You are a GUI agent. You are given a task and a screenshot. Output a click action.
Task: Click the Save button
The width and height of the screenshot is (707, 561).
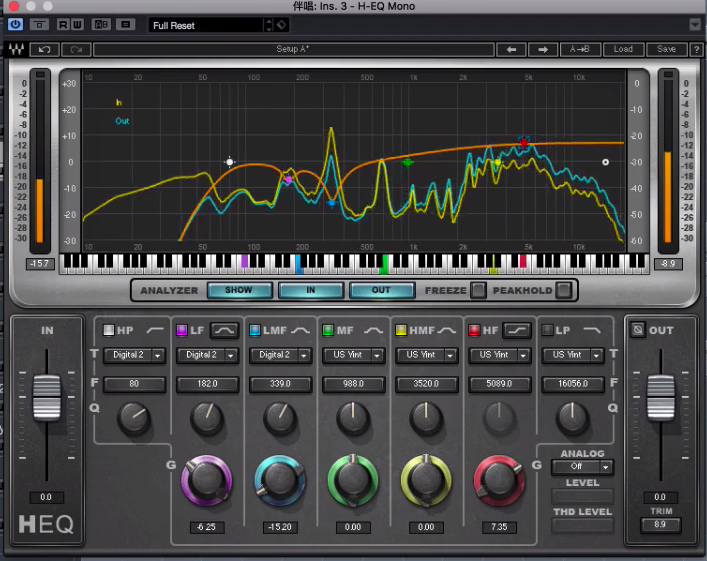click(666, 49)
